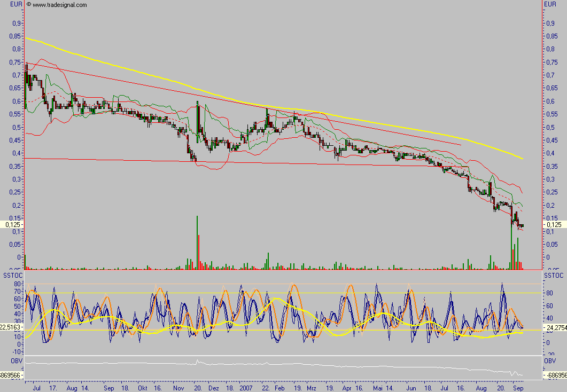Click the OBV panel label on left
567x392 pixels.
[9, 360]
